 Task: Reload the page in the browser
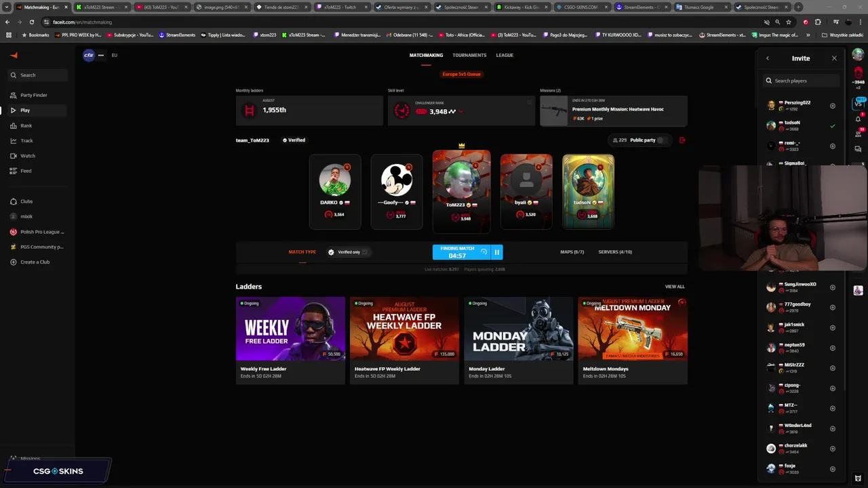pyautogui.click(x=31, y=22)
